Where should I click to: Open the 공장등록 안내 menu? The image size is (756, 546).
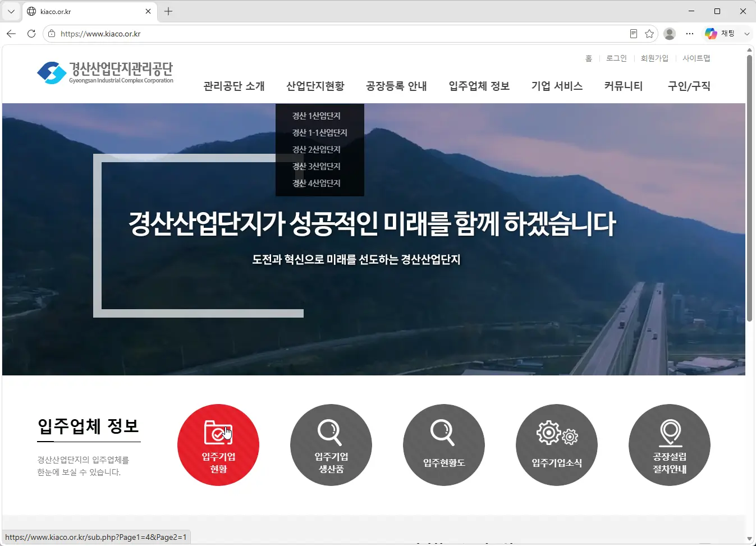pyautogui.click(x=396, y=86)
